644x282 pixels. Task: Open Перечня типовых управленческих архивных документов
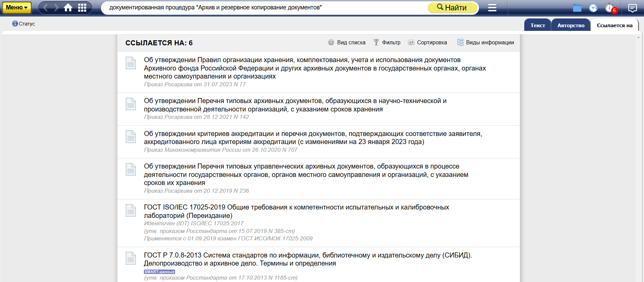306,175
